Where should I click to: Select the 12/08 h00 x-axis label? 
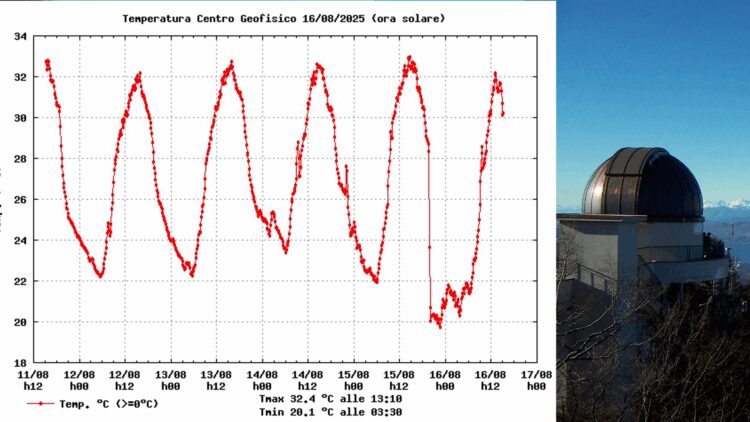point(79,381)
